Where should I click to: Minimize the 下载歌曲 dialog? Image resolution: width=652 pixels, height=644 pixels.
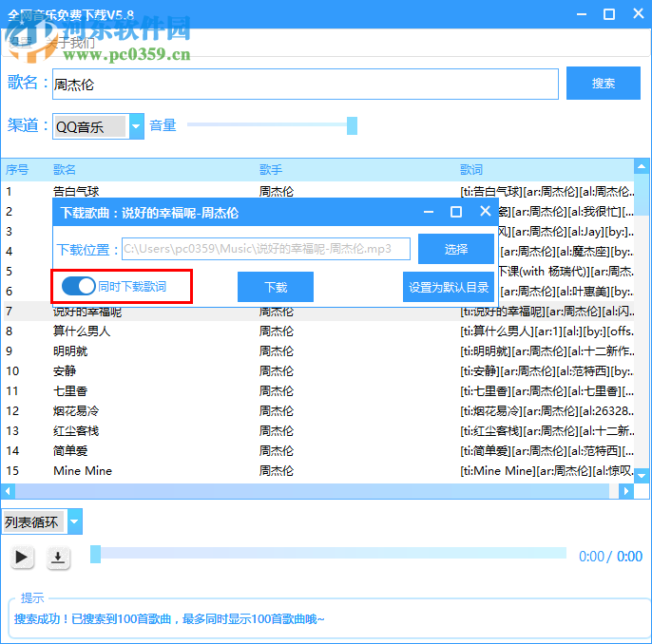(x=429, y=212)
